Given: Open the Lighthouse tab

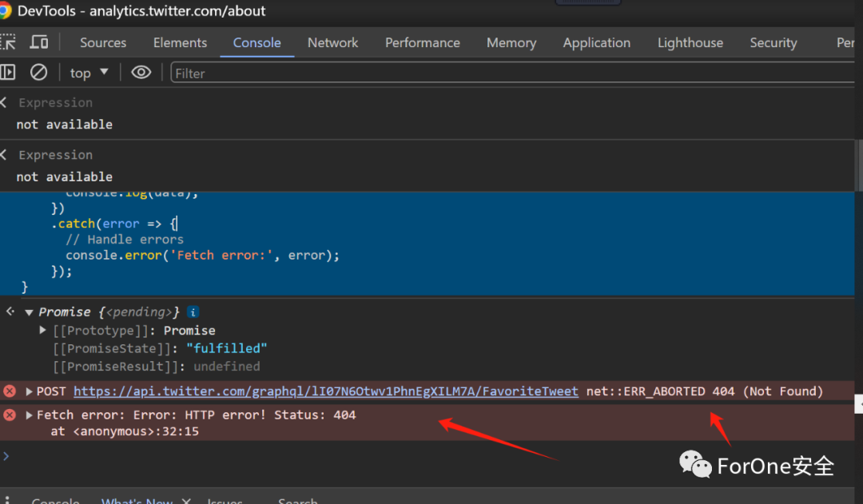Looking at the screenshot, I should coord(690,42).
